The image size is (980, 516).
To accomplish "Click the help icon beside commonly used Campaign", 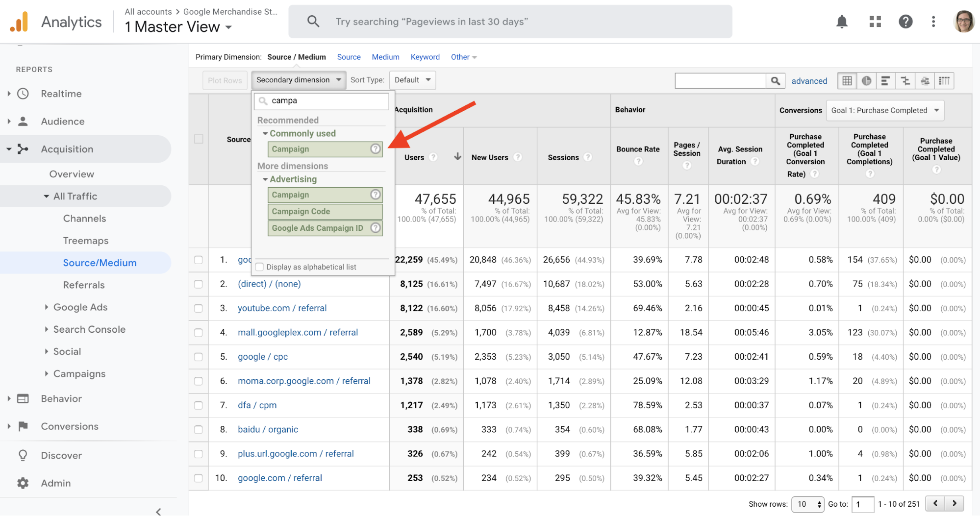I will (x=376, y=148).
